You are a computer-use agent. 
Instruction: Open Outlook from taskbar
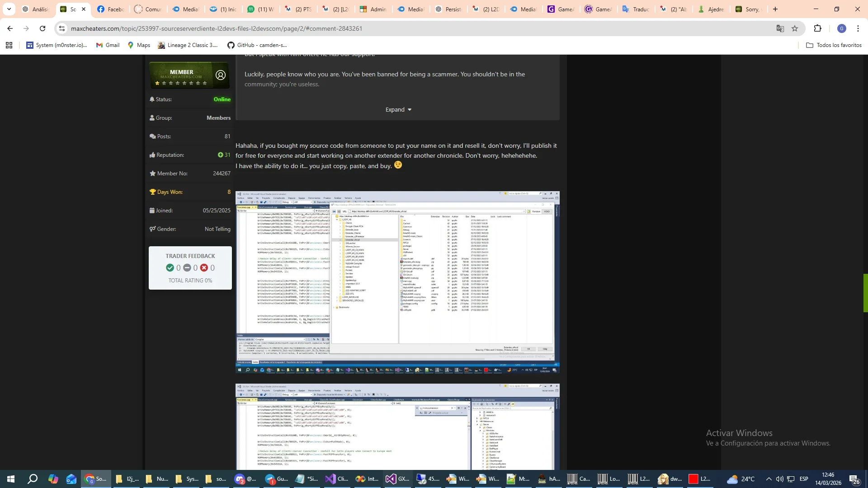(x=71, y=479)
